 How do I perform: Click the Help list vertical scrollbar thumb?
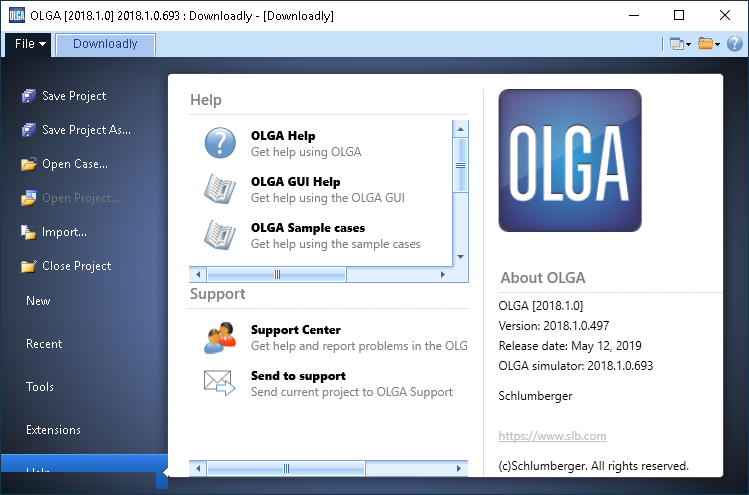point(460,165)
